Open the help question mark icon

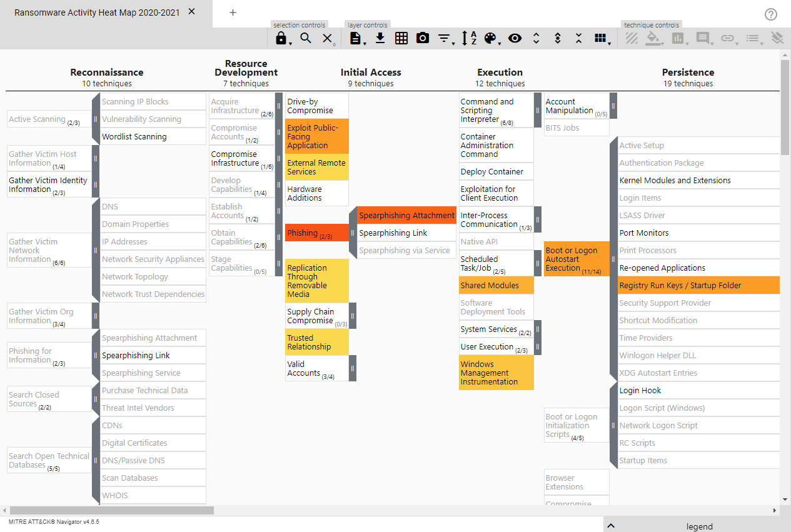[771, 14]
